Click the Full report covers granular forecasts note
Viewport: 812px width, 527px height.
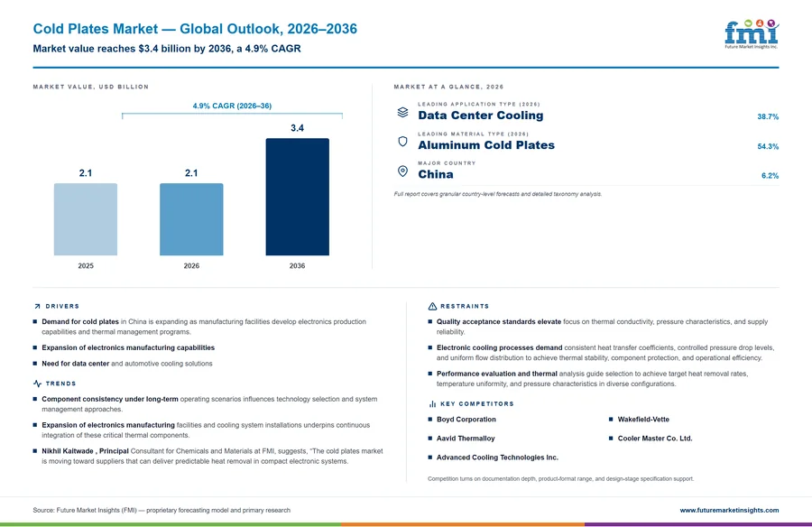[498, 194]
